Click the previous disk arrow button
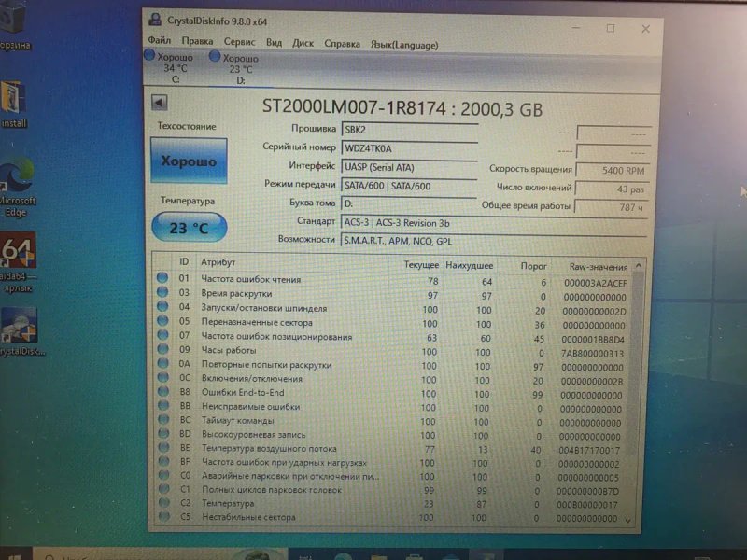The image size is (747, 560). click(x=159, y=103)
